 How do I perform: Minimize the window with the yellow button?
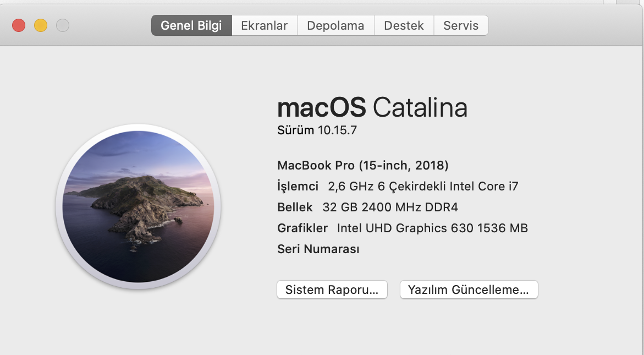tap(41, 25)
